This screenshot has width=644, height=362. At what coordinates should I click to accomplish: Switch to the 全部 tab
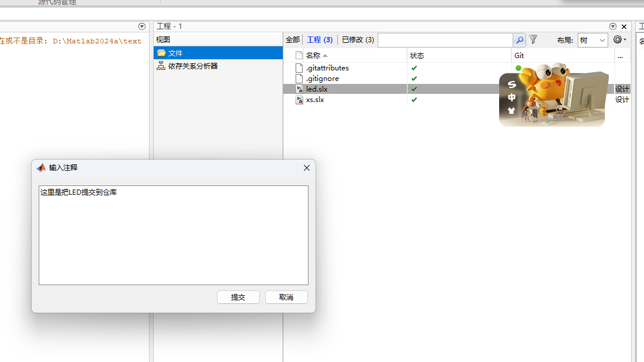tap(292, 40)
